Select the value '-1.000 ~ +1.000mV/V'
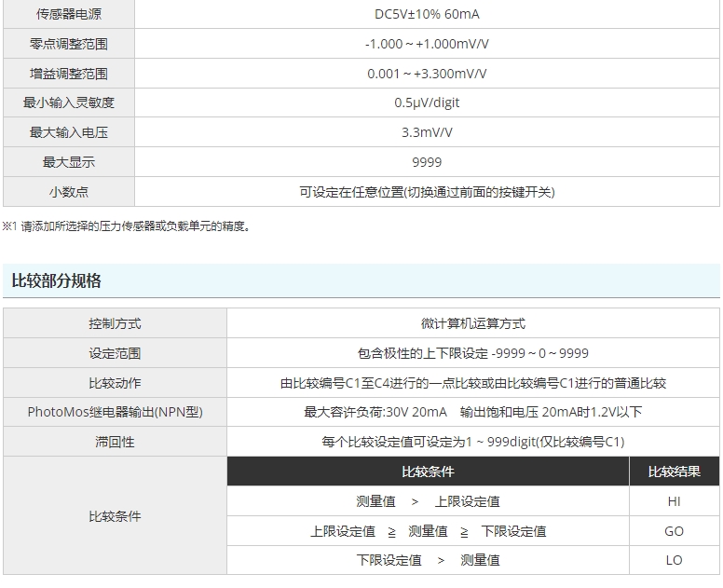Image resolution: width=723 pixels, height=588 pixels. click(427, 44)
